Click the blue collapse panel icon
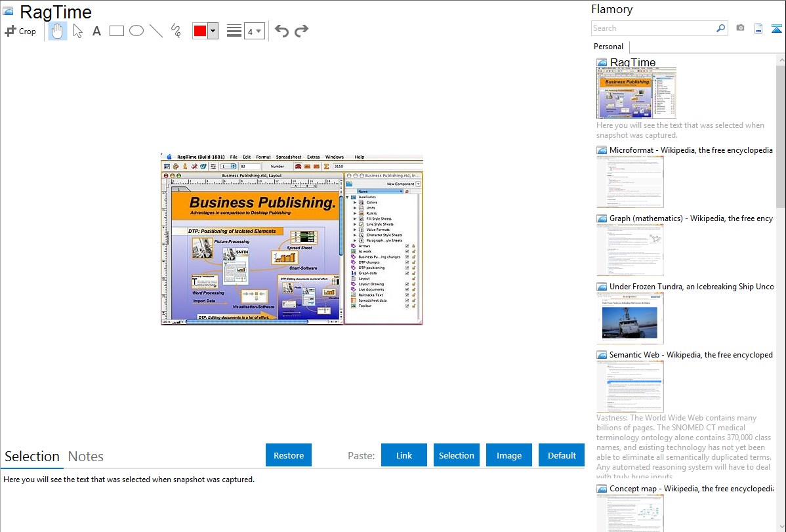The height and width of the screenshot is (532, 786). 776,28
